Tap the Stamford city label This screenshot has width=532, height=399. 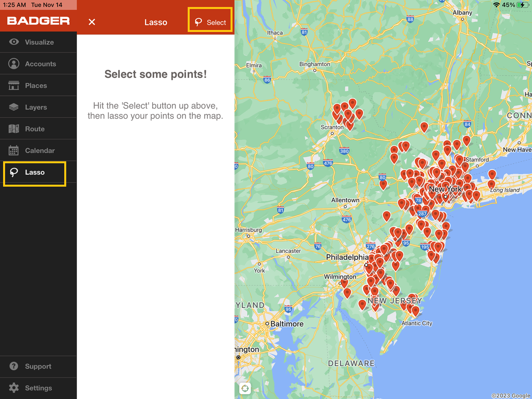coord(477,160)
